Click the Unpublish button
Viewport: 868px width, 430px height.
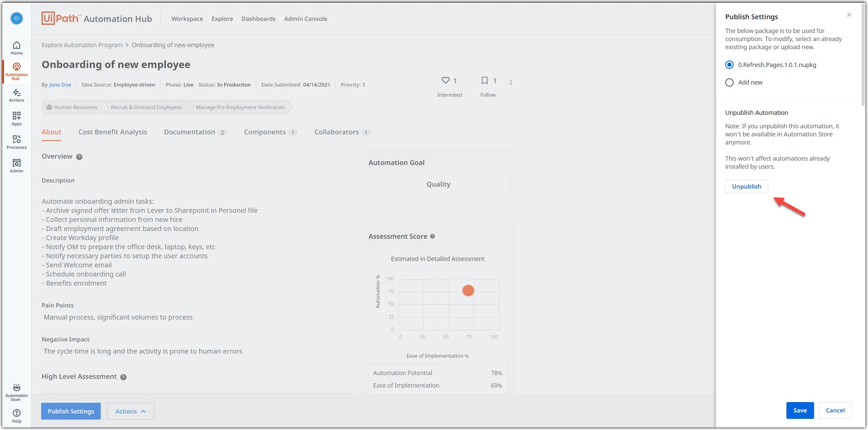pos(747,187)
